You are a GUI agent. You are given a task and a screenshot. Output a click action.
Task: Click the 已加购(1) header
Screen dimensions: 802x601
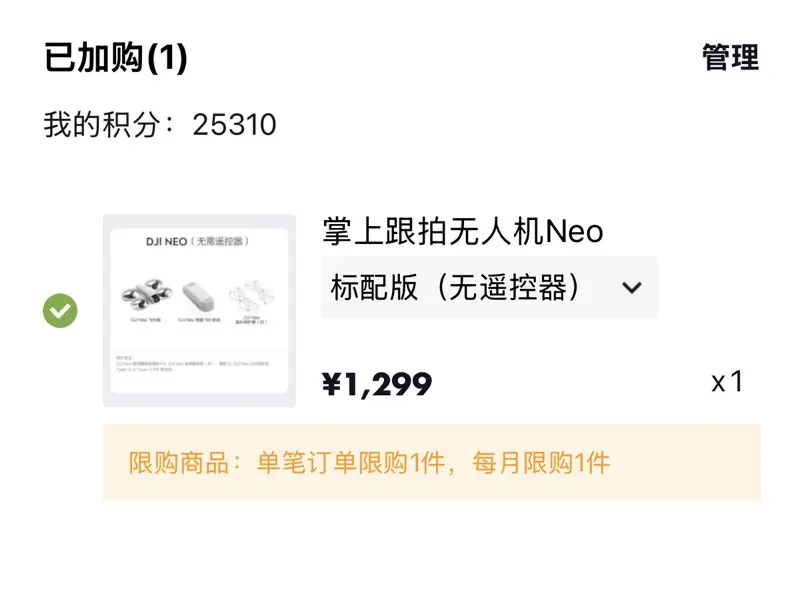(116, 59)
